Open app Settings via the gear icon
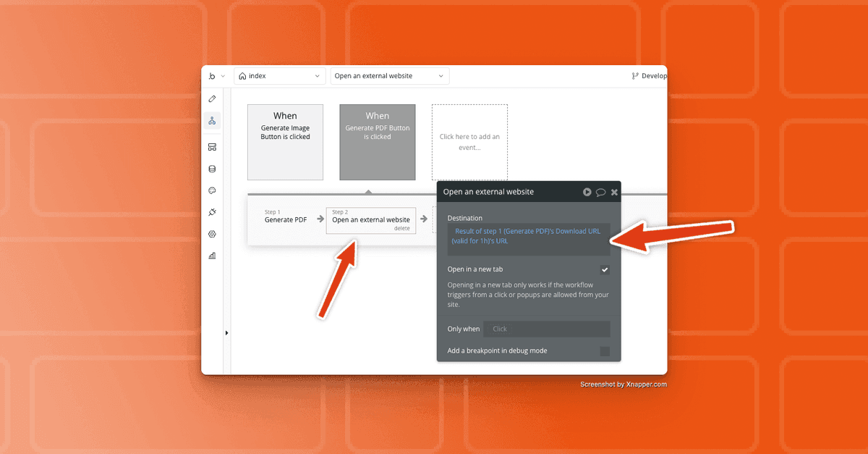Image resolution: width=868 pixels, height=454 pixels. pos(212,233)
